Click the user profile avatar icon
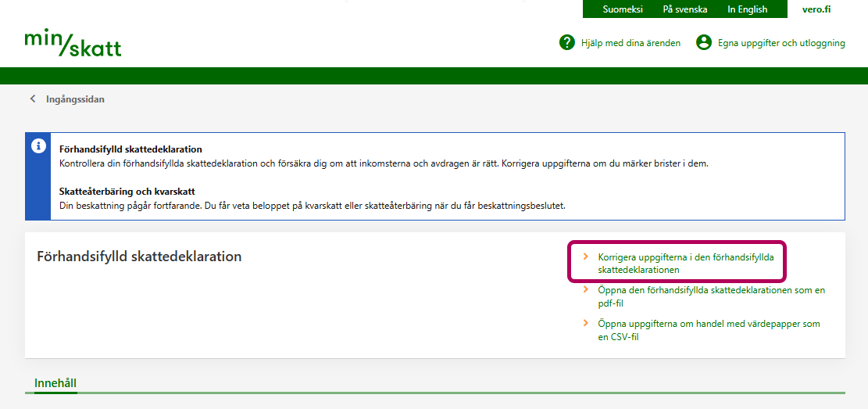Screen dimensions: 868x409 (x=704, y=42)
